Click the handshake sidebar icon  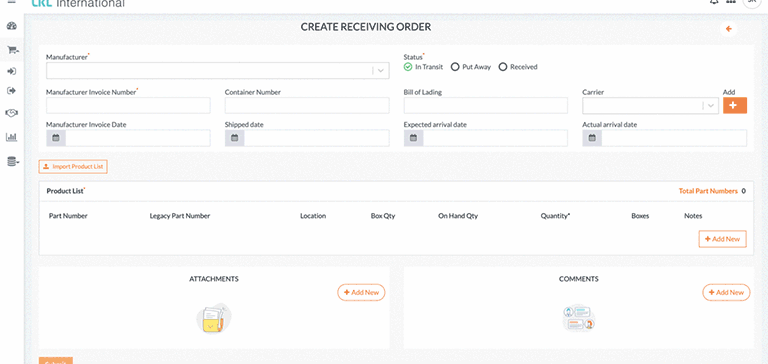tap(11, 113)
